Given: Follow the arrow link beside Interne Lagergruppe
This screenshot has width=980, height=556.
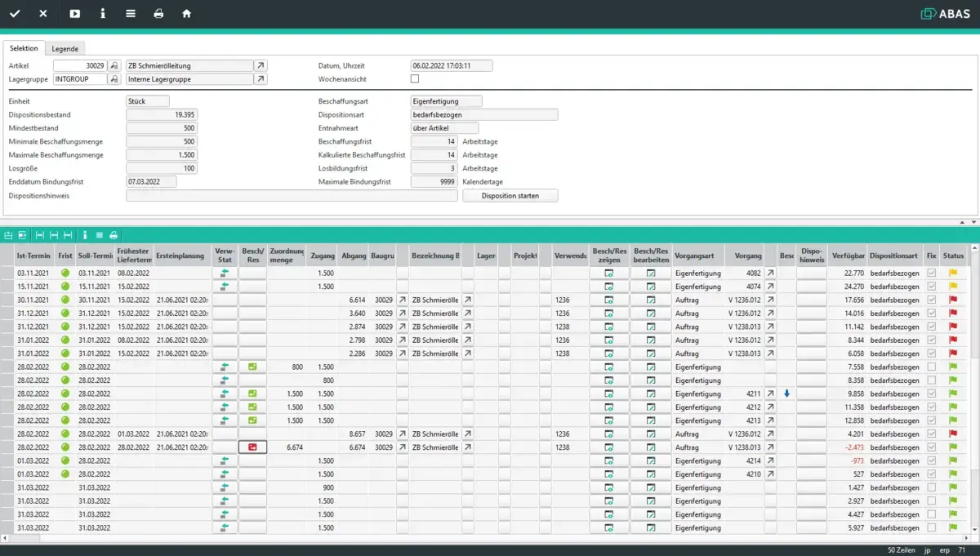Looking at the screenshot, I should 261,79.
